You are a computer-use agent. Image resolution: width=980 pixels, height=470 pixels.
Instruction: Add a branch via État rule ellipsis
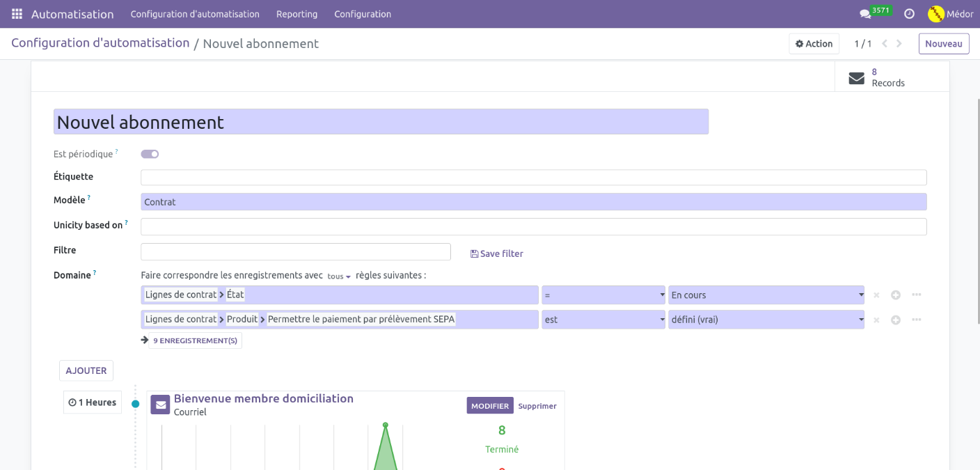pyautogui.click(x=917, y=295)
